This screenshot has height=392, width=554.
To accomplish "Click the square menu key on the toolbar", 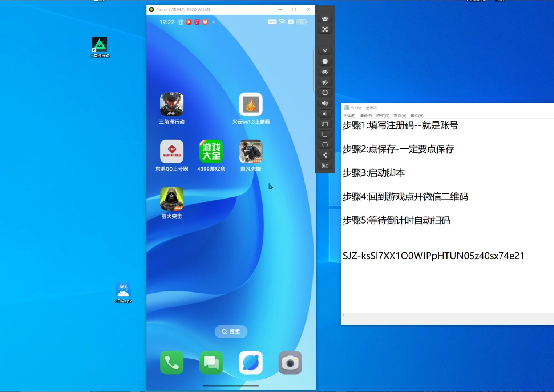I will [x=325, y=134].
